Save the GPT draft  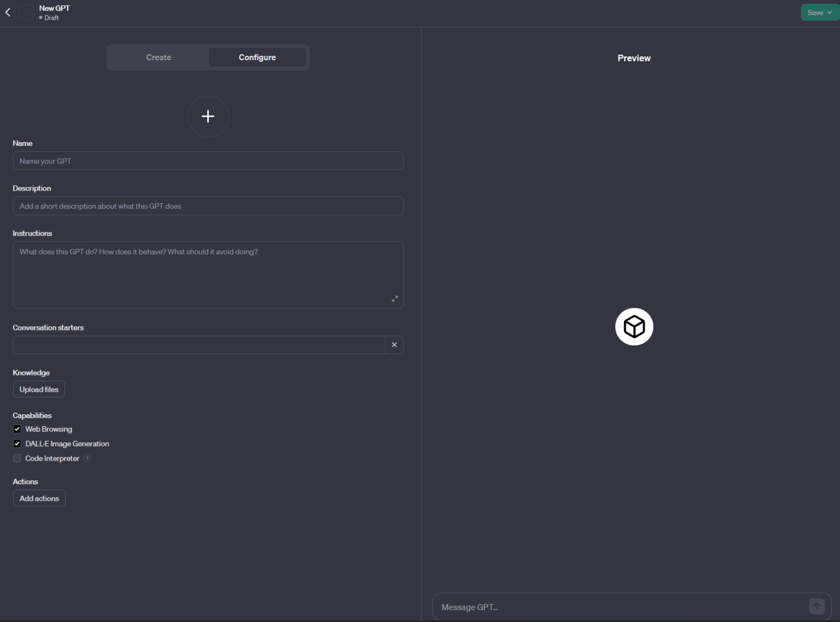[814, 12]
